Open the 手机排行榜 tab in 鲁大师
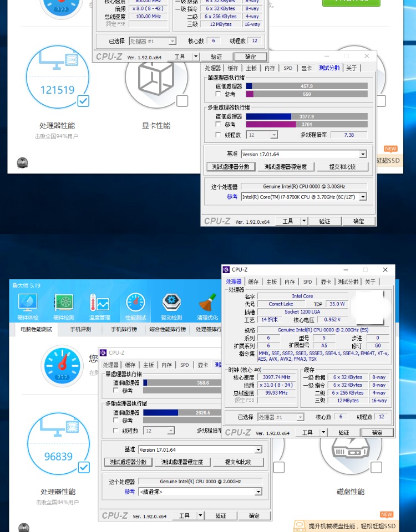This screenshot has width=416, height=532. [x=124, y=329]
